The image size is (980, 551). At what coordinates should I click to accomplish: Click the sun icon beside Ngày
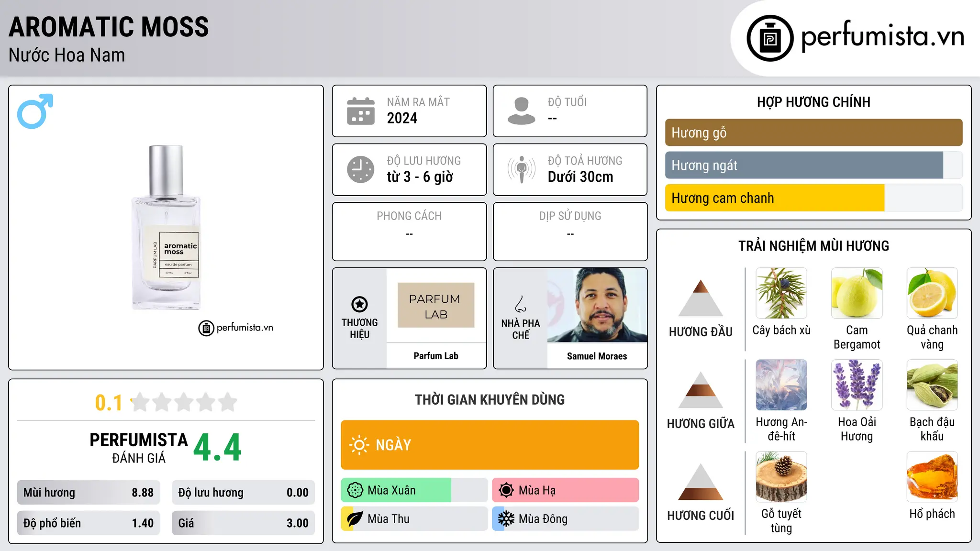click(x=359, y=445)
